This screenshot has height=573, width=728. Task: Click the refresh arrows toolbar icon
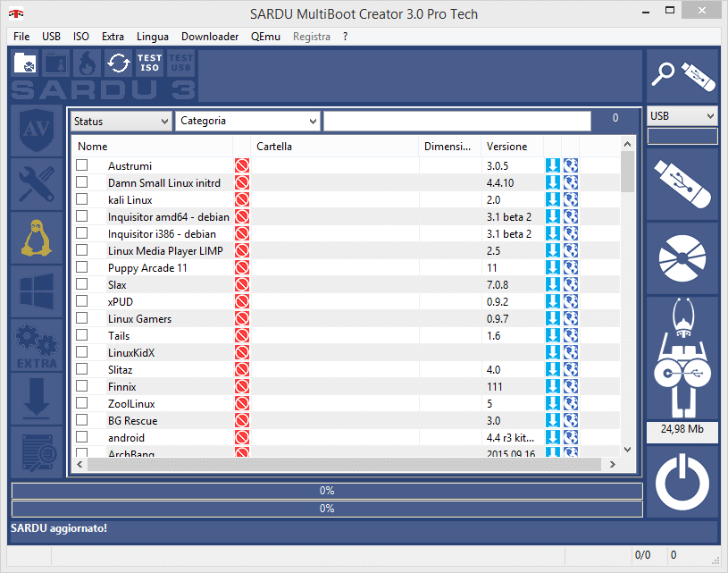[119, 63]
